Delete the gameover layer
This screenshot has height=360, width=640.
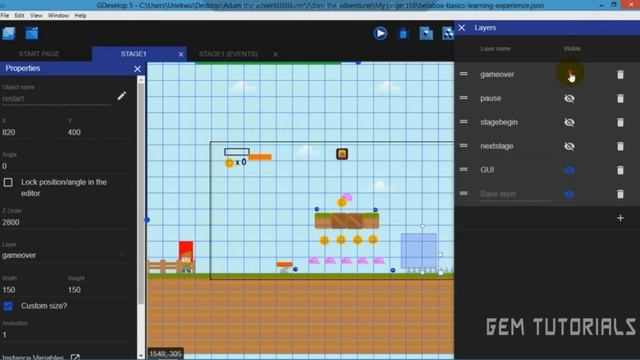620,74
